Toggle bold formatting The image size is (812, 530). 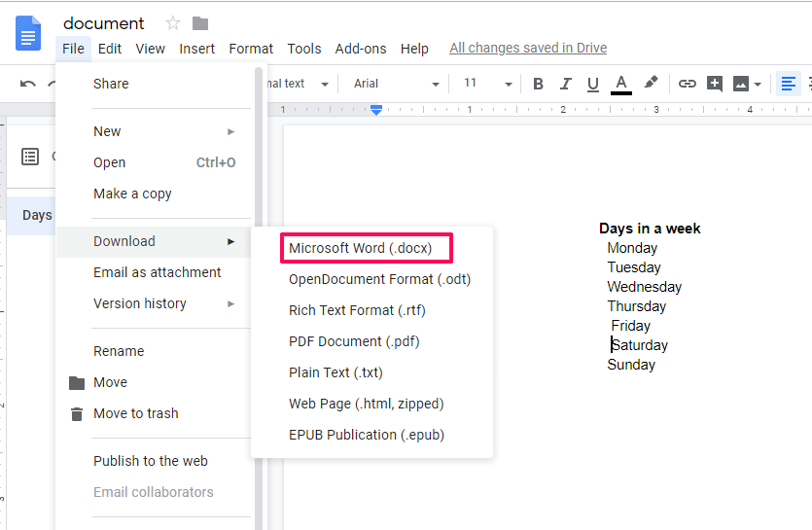pyautogui.click(x=538, y=84)
